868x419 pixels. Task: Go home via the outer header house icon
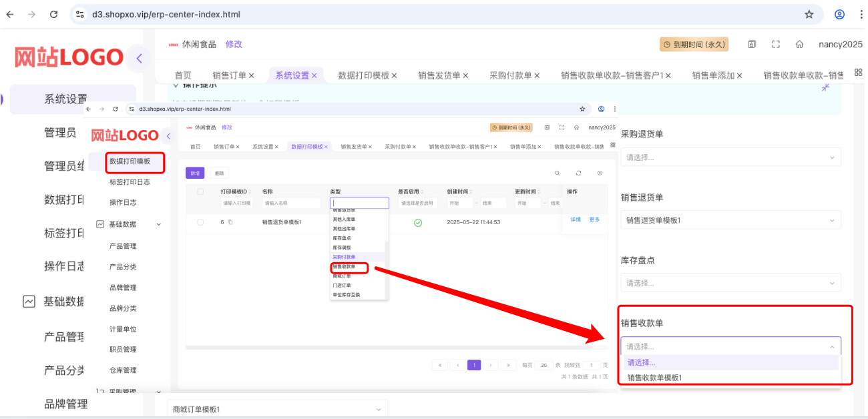tap(799, 44)
